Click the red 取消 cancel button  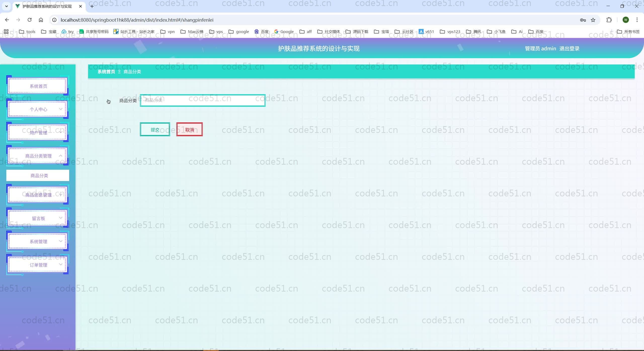click(x=189, y=129)
